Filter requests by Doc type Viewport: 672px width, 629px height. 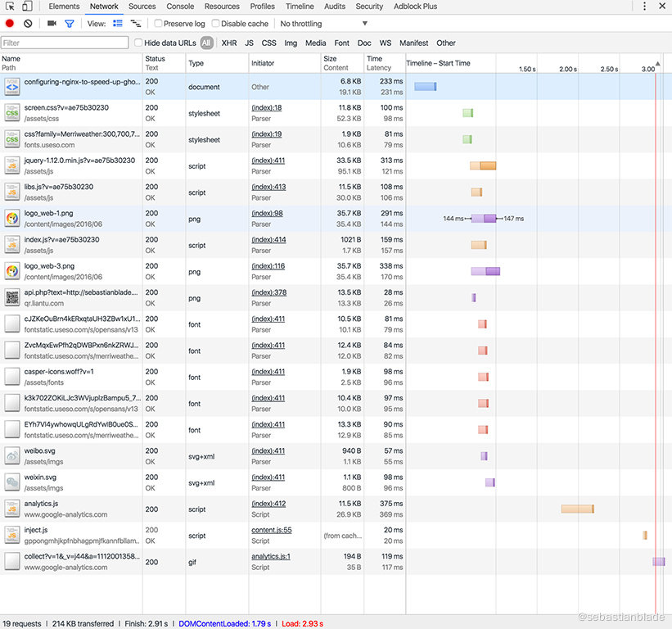364,43
